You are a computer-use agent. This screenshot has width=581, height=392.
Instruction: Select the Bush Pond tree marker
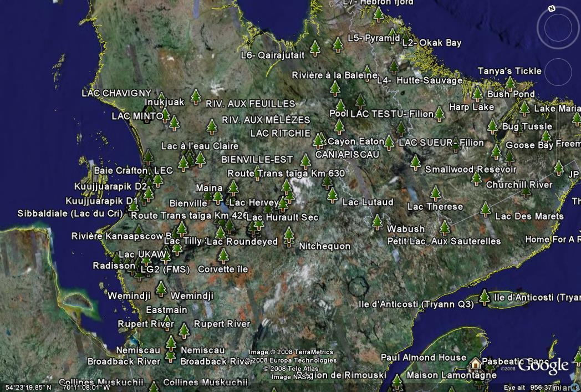(477, 94)
